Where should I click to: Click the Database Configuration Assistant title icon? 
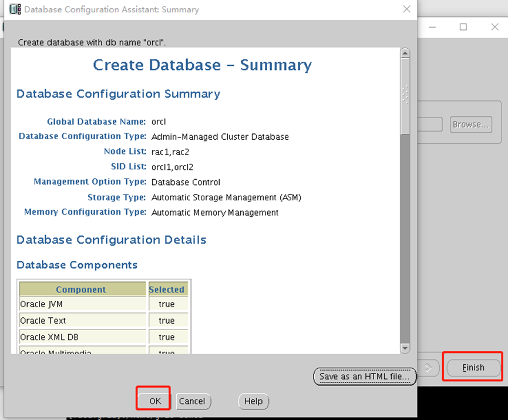15,9
